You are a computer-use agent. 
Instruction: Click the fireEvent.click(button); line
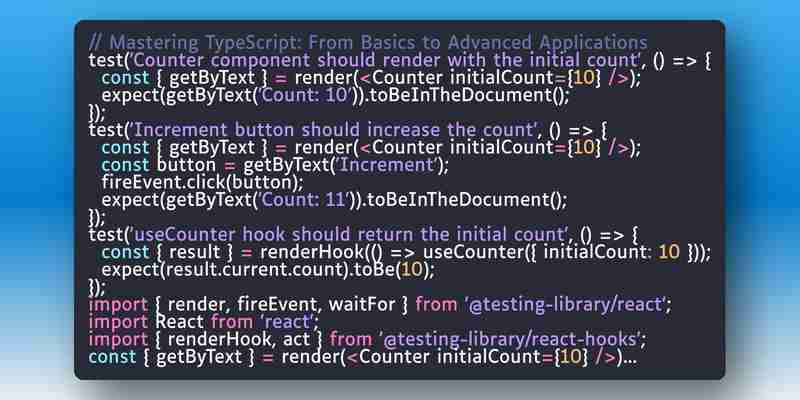[x=203, y=182]
